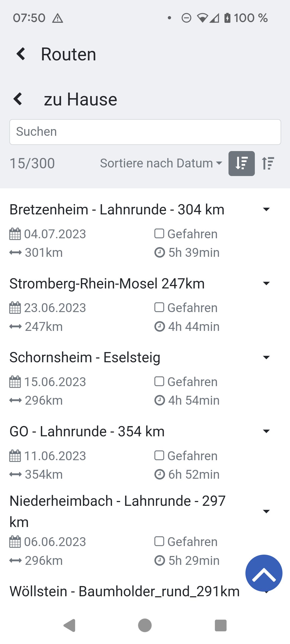Tap the blue scroll-to-top button

click(264, 573)
